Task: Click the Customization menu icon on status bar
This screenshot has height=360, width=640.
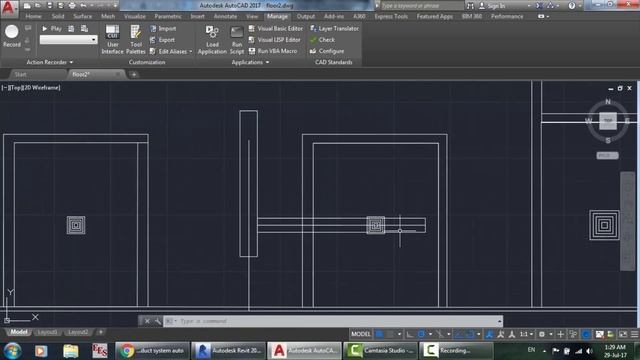Action: tap(635, 334)
